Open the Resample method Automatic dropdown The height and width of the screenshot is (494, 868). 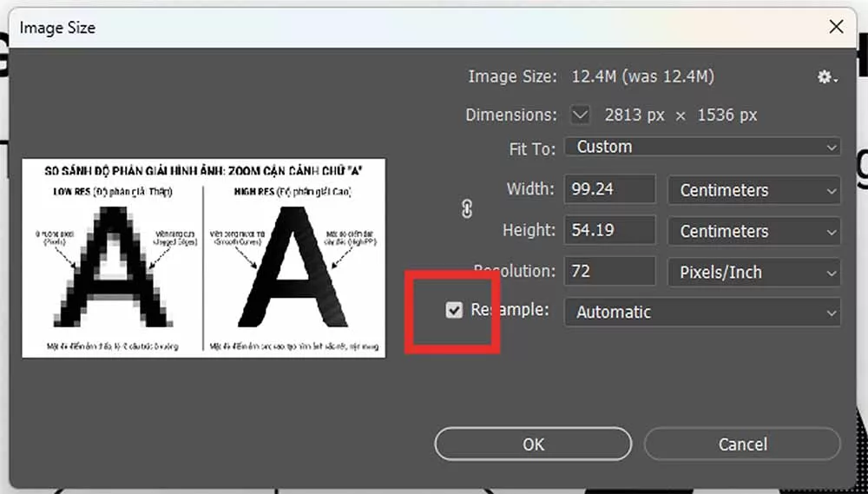(702, 312)
